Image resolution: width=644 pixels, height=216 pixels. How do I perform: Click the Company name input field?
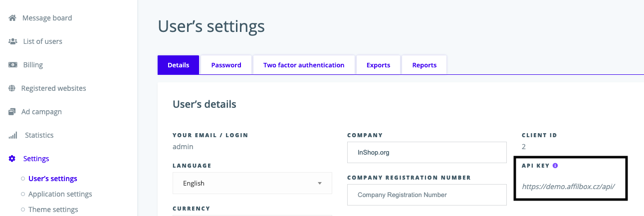(427, 153)
